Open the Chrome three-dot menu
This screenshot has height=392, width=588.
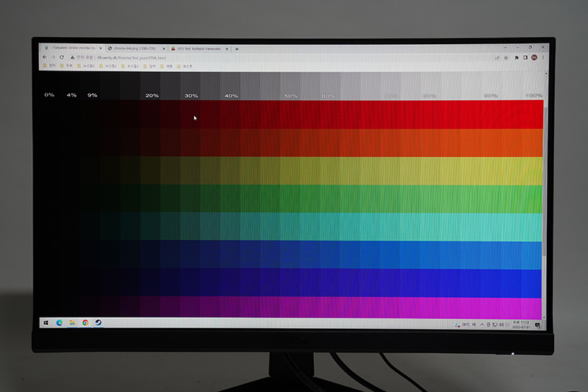(543, 57)
